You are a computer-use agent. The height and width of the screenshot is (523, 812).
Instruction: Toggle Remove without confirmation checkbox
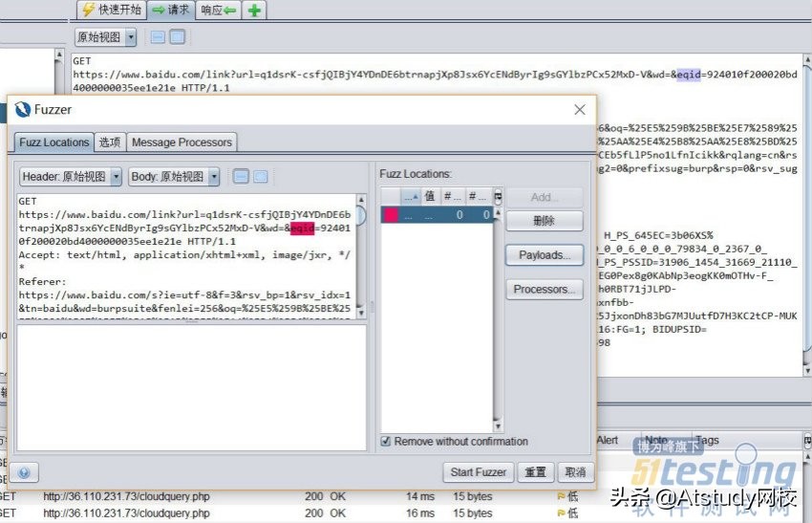(x=386, y=441)
